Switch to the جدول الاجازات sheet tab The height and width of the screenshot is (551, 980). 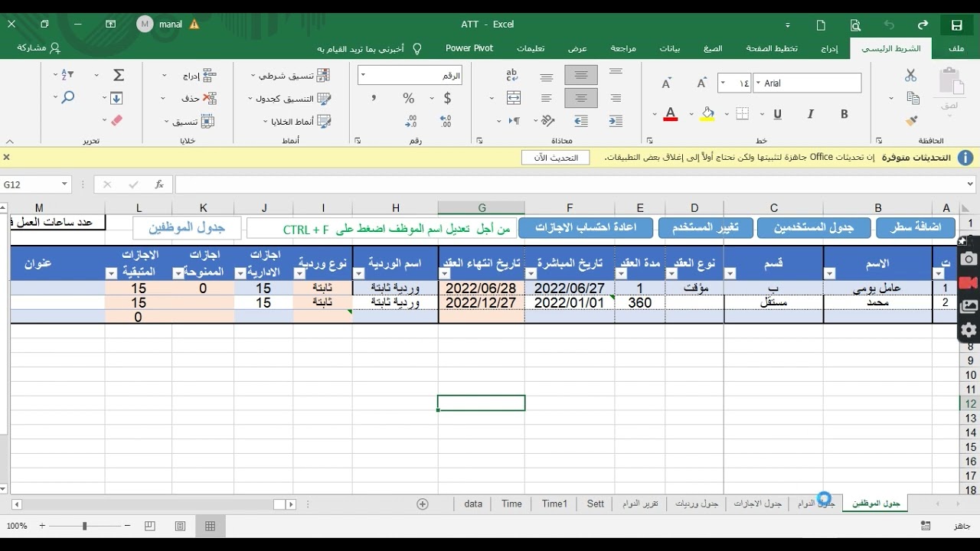pyautogui.click(x=758, y=504)
